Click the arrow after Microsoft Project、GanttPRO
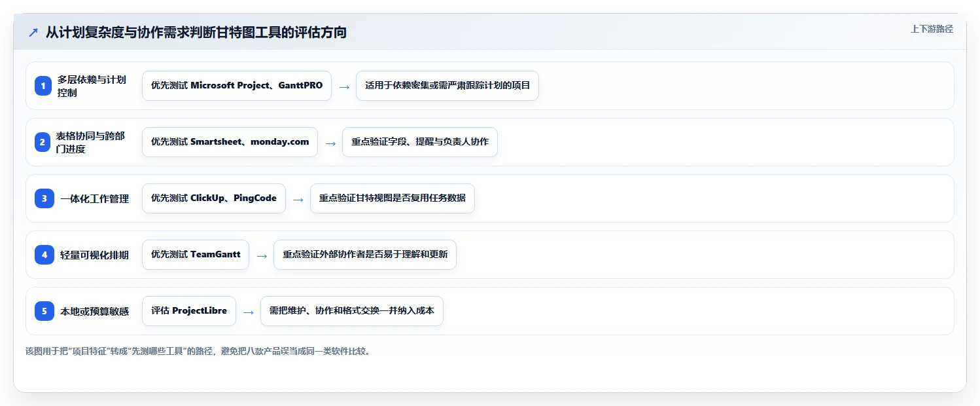980x406 pixels. [x=344, y=86]
